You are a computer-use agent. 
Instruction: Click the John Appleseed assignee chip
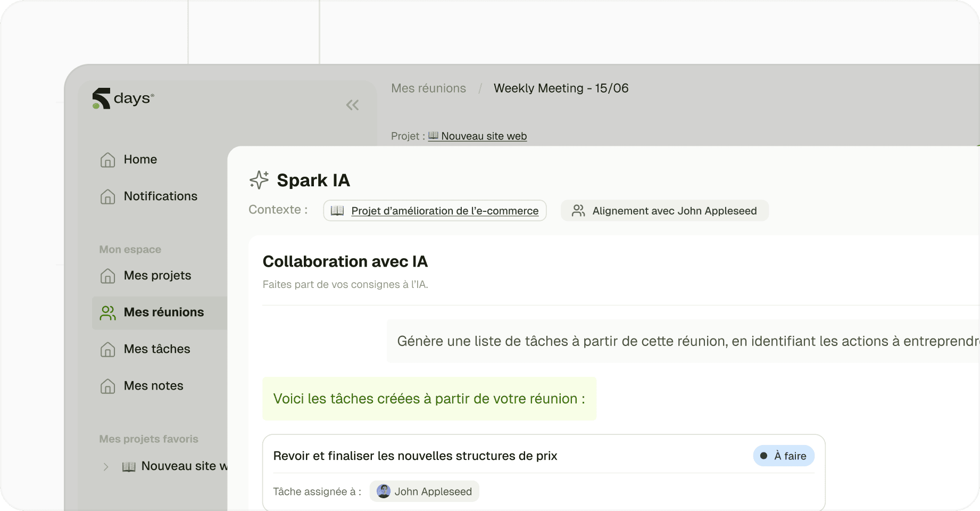(425, 491)
